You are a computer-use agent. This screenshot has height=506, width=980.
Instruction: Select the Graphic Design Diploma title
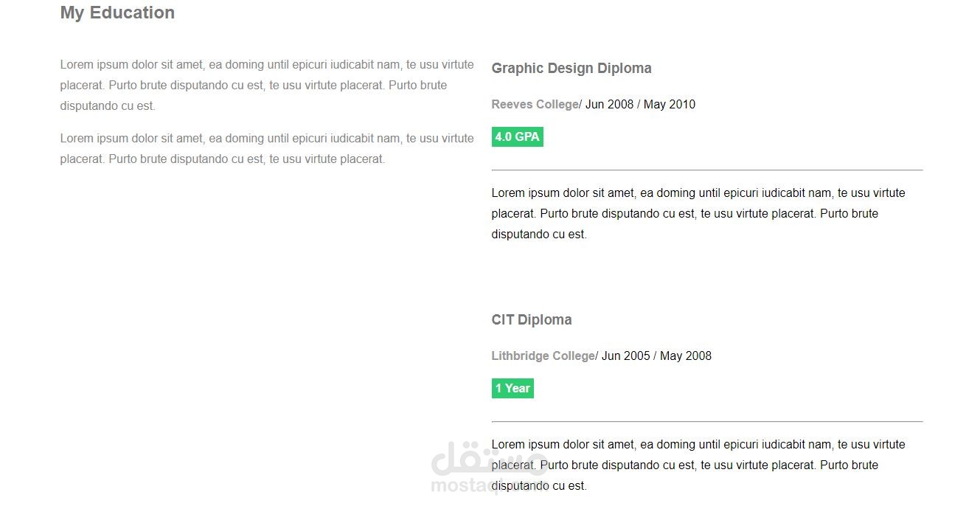(x=571, y=69)
